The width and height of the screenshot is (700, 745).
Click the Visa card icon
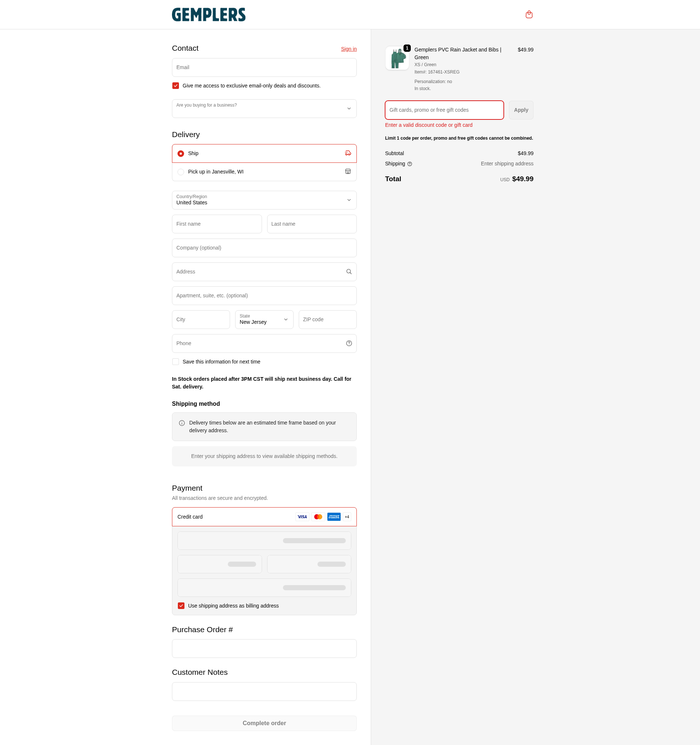coord(302,517)
